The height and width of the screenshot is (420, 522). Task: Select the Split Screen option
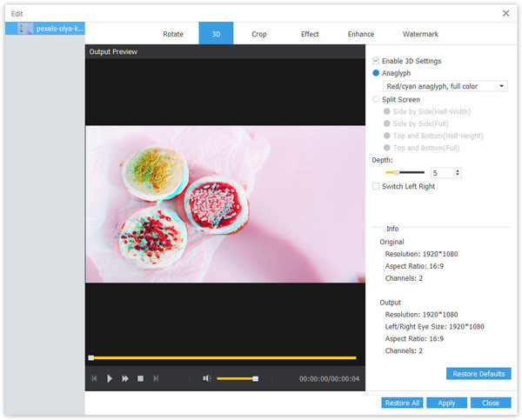click(x=376, y=99)
